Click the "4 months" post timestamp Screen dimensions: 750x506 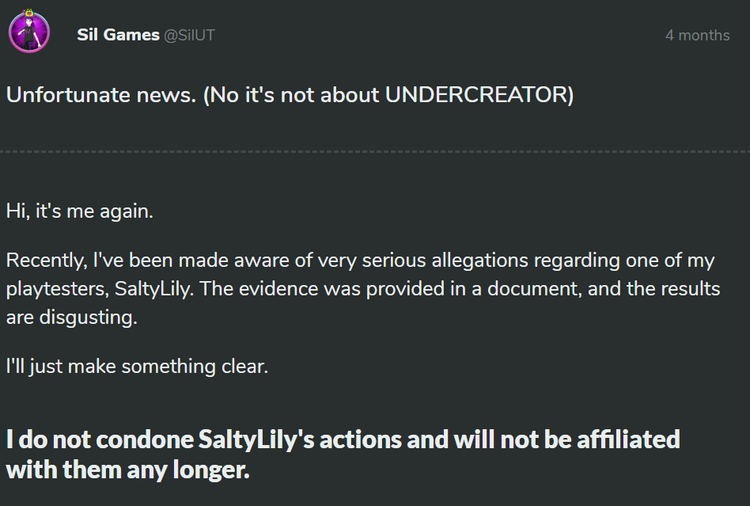pos(697,35)
